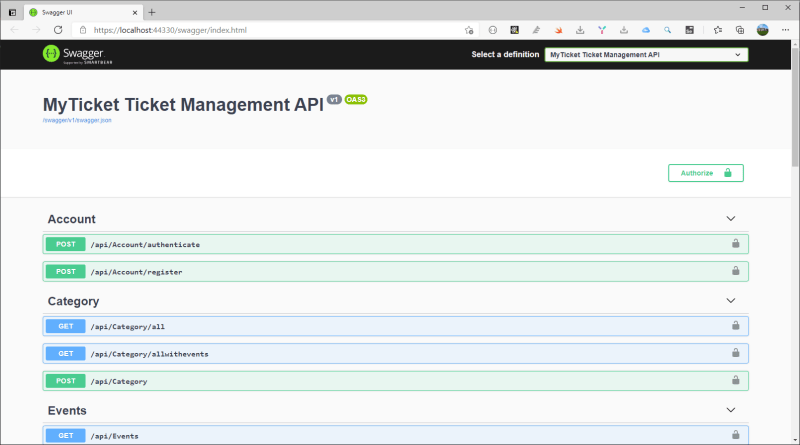The image size is (800, 445).
Task: Click the Swagger logo in header
Action: click(78, 54)
